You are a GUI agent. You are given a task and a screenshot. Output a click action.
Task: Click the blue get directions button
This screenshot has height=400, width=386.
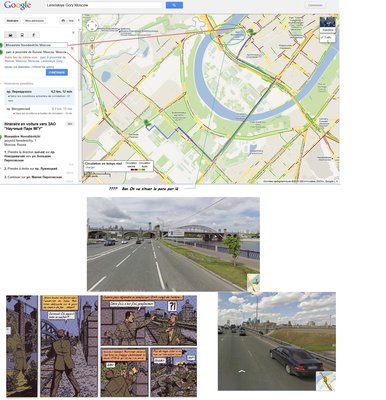pos(57,72)
